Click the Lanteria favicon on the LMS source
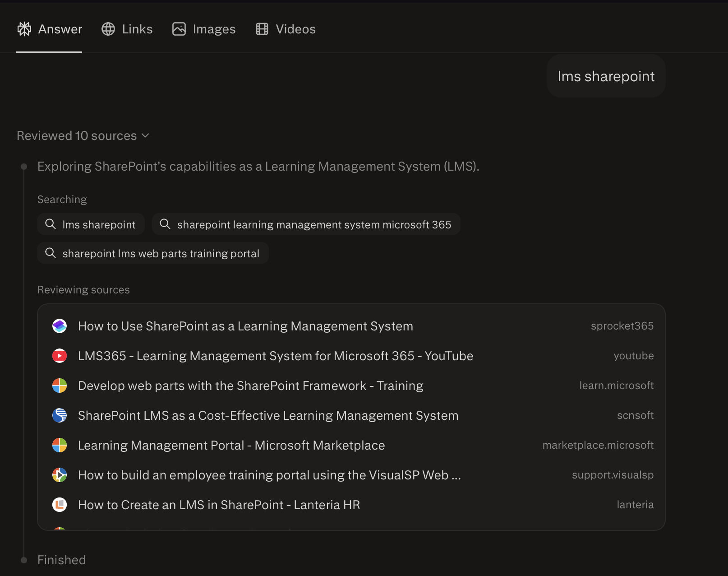This screenshot has width=728, height=576. [59, 505]
